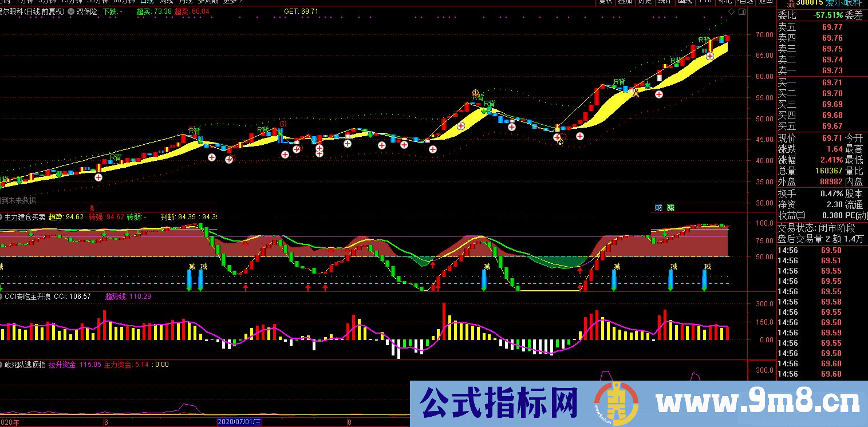
Task: Click the 主力建仓买卖 indicator title
Action: tap(23, 218)
